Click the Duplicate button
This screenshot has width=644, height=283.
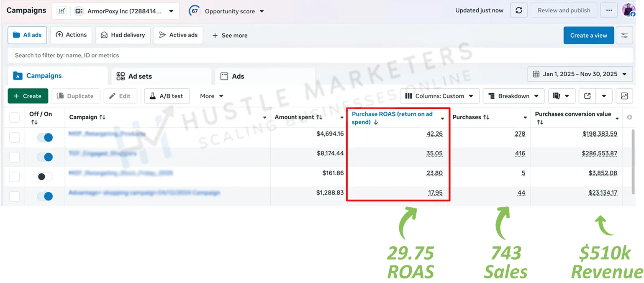point(76,96)
